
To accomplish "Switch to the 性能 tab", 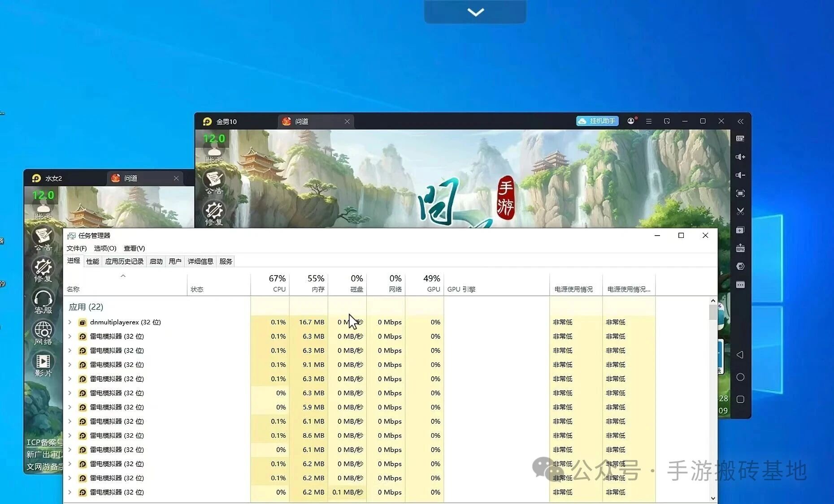I will tap(93, 261).
